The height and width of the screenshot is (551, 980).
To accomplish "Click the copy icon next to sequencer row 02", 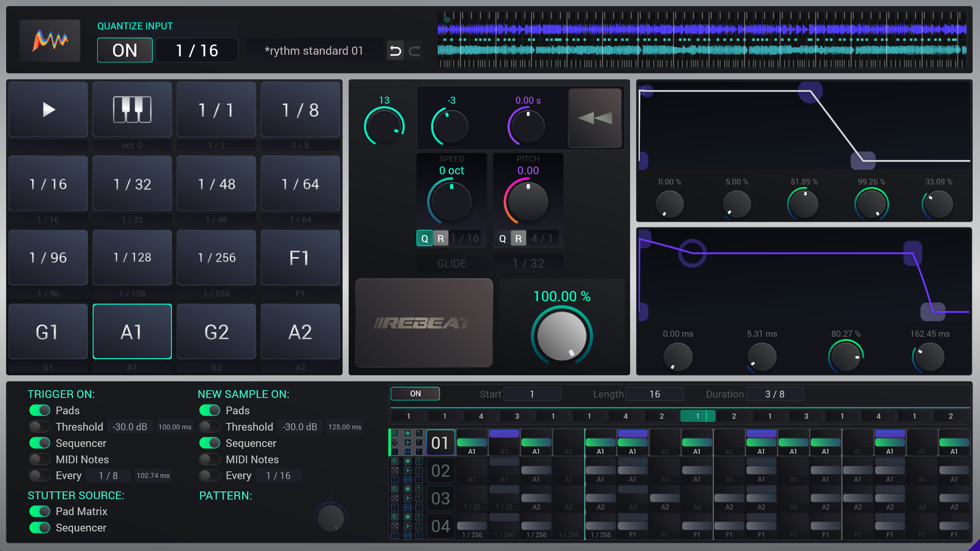I will click(394, 461).
